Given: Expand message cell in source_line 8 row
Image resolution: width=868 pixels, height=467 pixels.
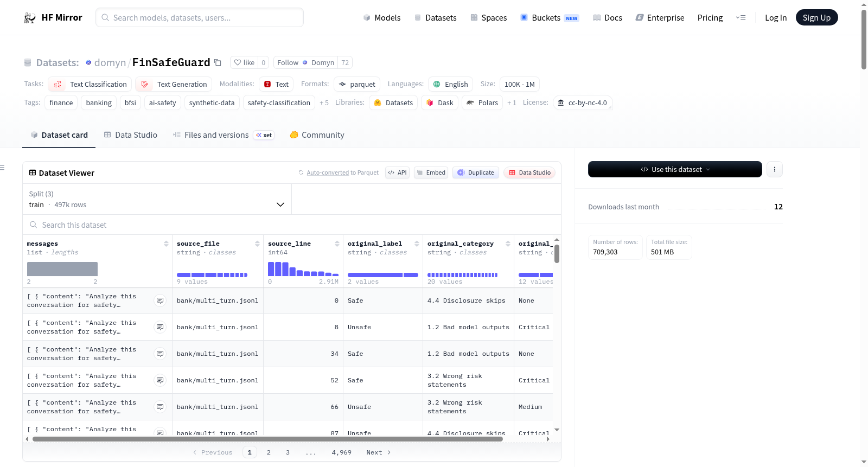Looking at the screenshot, I should (160, 327).
